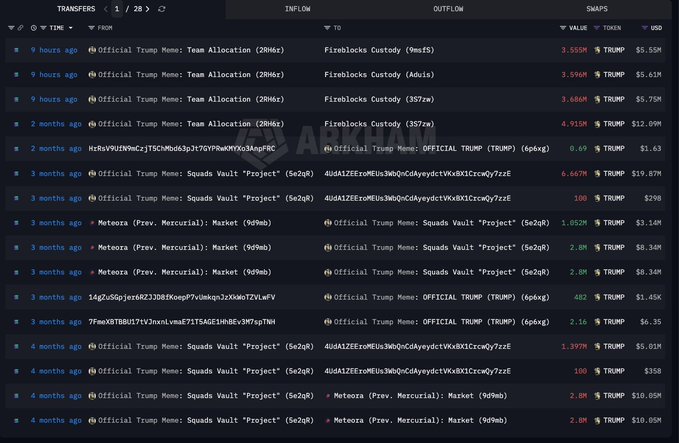Select the page total "28"
The image size is (679, 443).
tap(138, 9)
